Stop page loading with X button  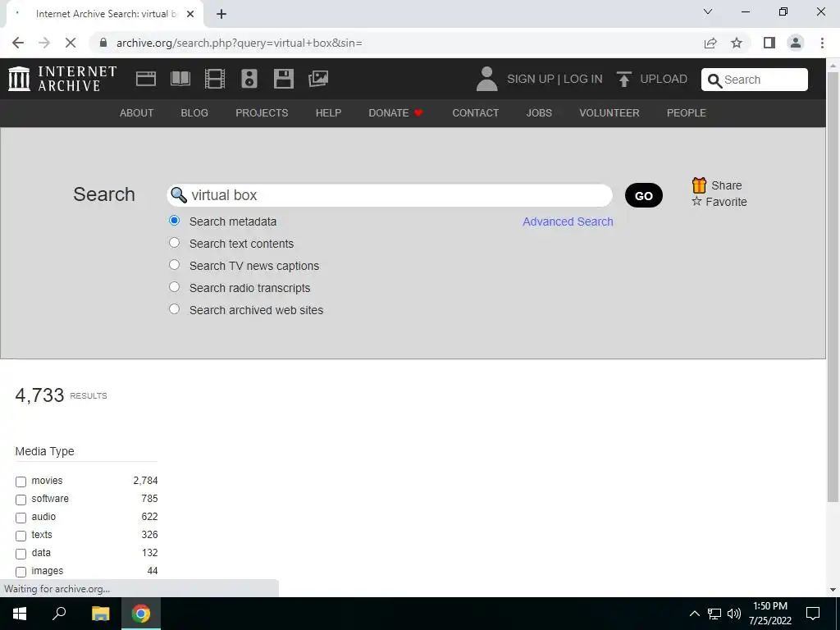tap(71, 43)
